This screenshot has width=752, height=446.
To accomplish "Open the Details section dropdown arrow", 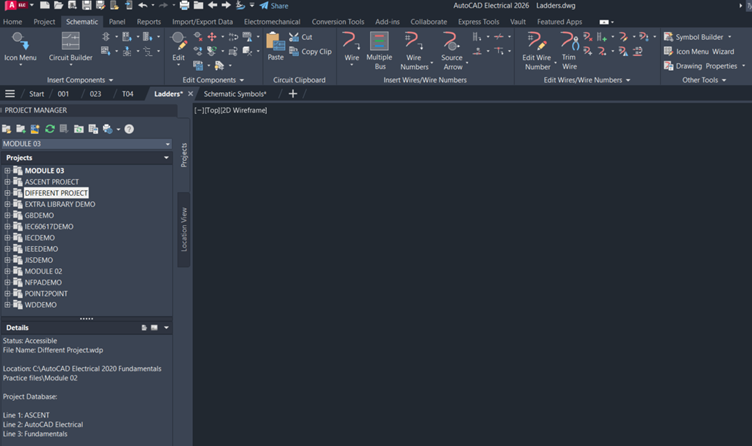I will (166, 328).
